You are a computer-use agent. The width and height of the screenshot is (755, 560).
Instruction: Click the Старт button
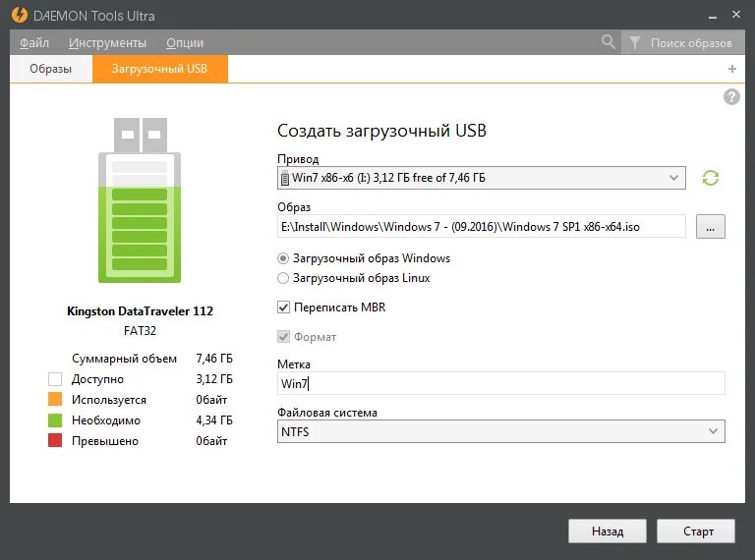click(x=696, y=532)
